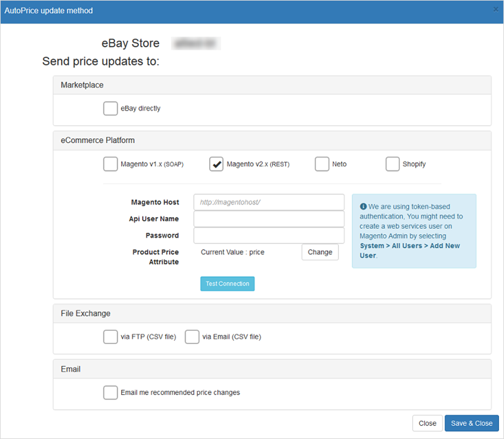Check the eBay directly checkbox

pyautogui.click(x=110, y=109)
